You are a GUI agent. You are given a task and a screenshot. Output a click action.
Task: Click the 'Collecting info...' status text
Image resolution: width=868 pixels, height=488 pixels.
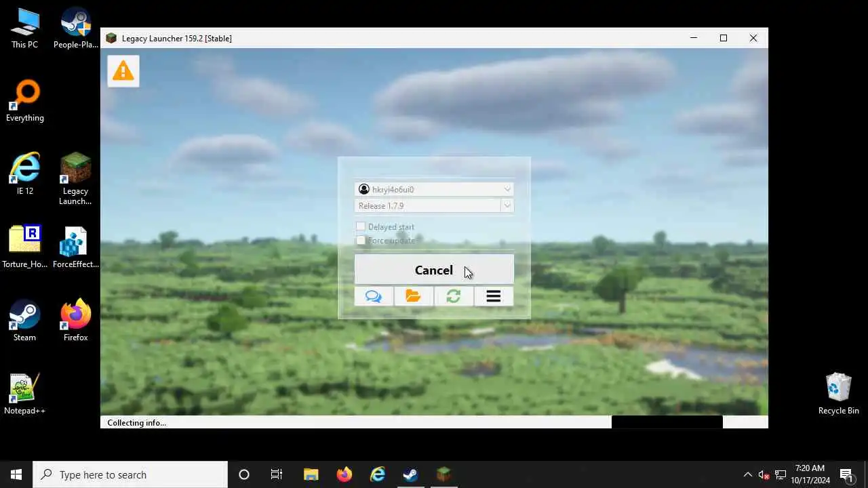(x=136, y=422)
